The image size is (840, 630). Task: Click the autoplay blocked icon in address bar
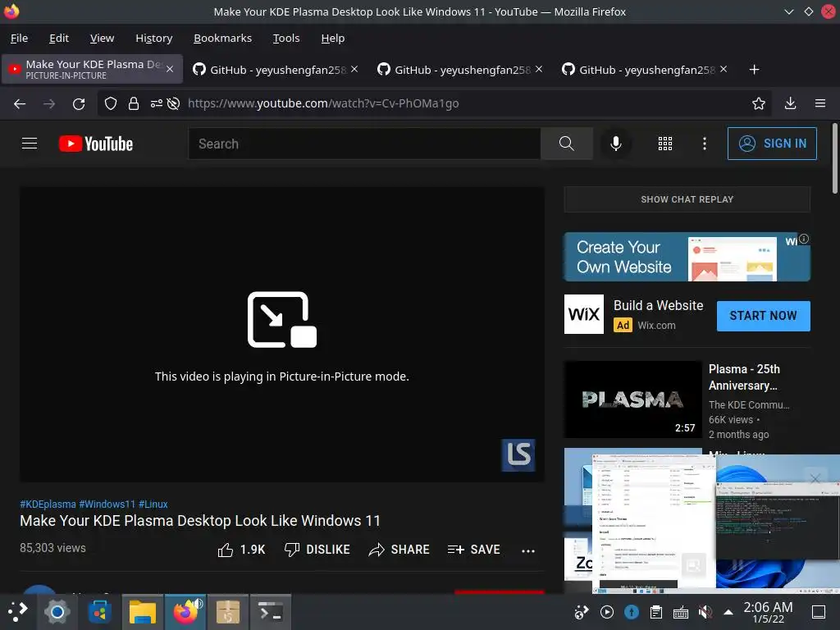pos(173,103)
